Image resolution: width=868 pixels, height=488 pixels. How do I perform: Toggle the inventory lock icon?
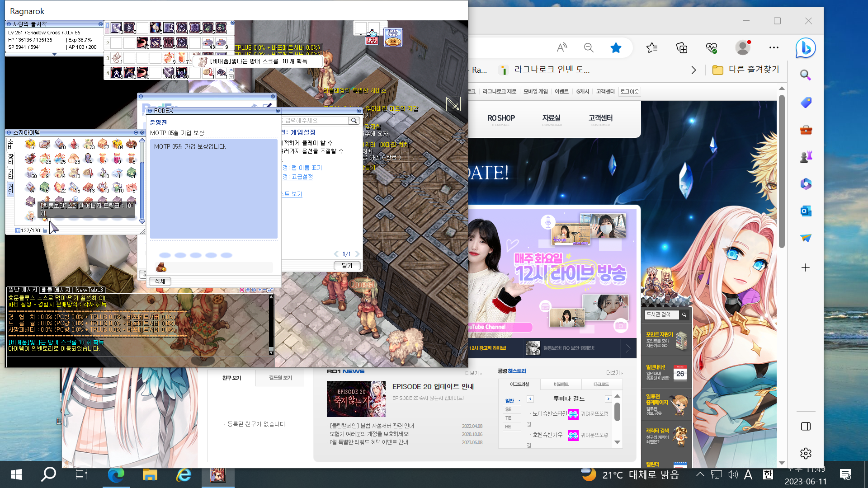tap(45, 230)
